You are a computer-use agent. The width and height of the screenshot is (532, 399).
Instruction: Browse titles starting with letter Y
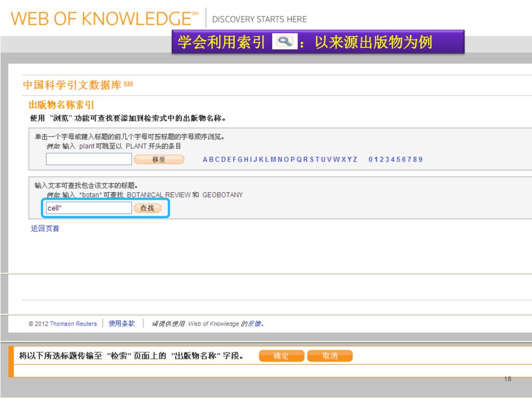pyautogui.click(x=350, y=159)
